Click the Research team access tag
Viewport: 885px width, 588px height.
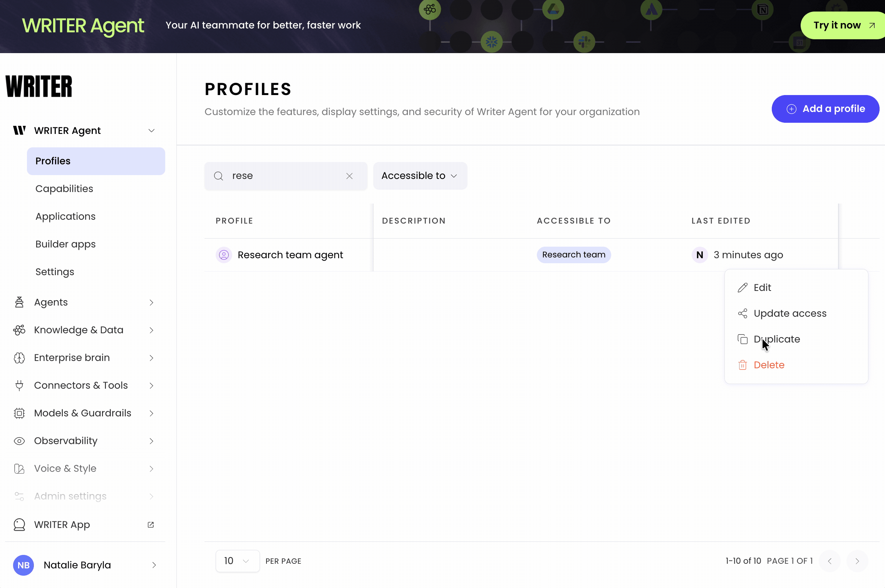click(573, 255)
